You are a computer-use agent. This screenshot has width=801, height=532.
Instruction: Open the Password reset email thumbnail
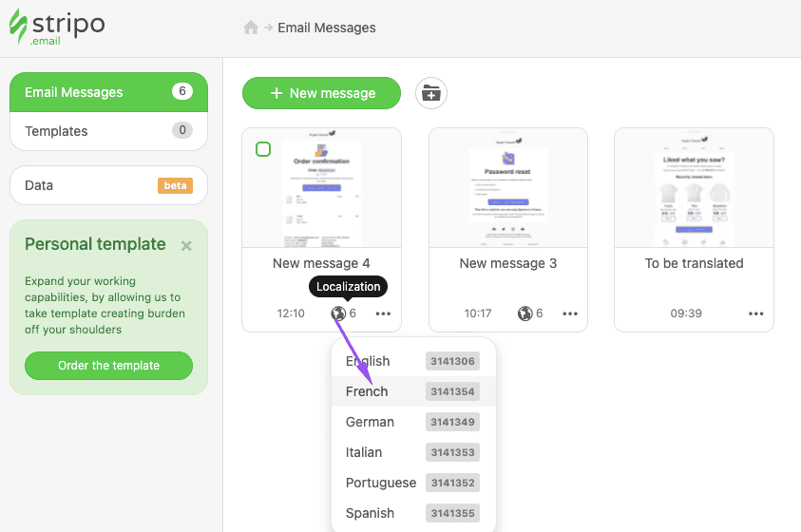pyautogui.click(x=508, y=188)
